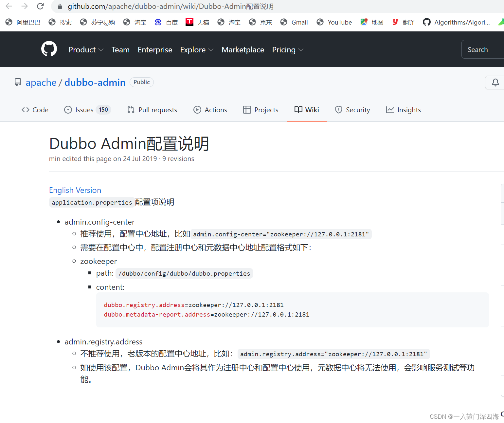Image resolution: width=504 pixels, height=423 pixels.
Task: Expand the Pricing dropdown menu
Action: 288,50
